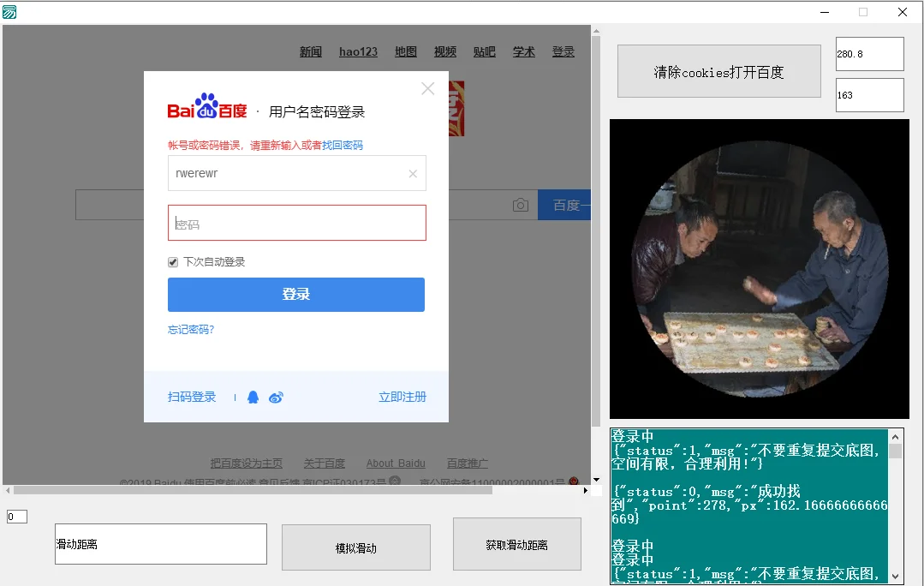Open QQ login via penguin icon
The height and width of the screenshot is (586, 924).
[x=253, y=398]
